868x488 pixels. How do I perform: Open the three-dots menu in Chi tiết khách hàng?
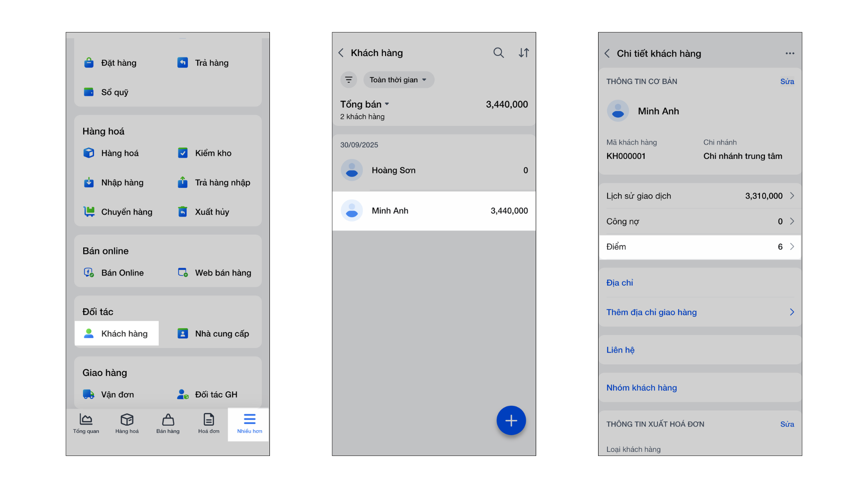[x=790, y=53]
